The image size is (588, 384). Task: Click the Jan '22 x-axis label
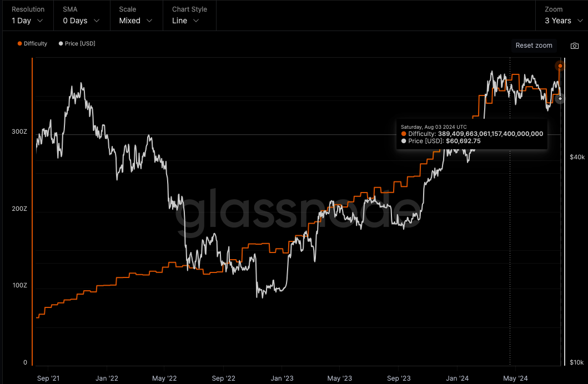[107, 378]
